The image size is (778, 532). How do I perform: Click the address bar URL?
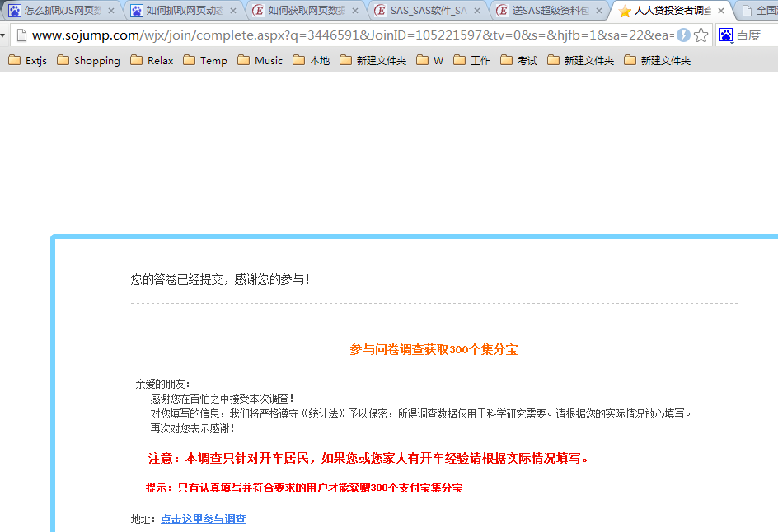[353, 35]
